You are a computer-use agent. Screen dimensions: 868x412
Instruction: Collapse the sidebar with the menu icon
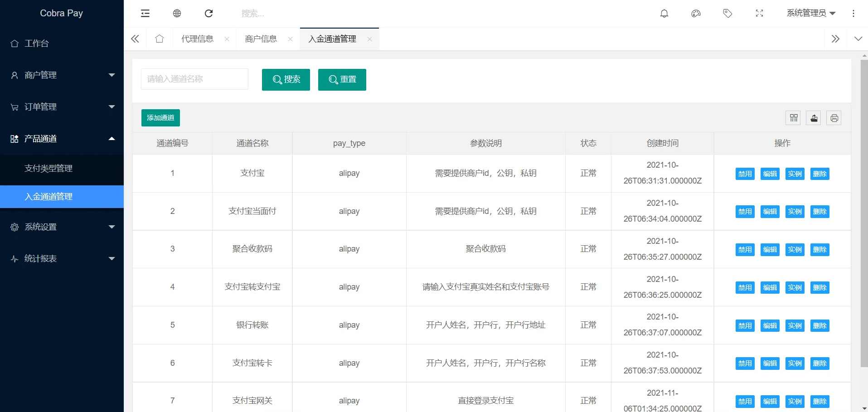145,13
